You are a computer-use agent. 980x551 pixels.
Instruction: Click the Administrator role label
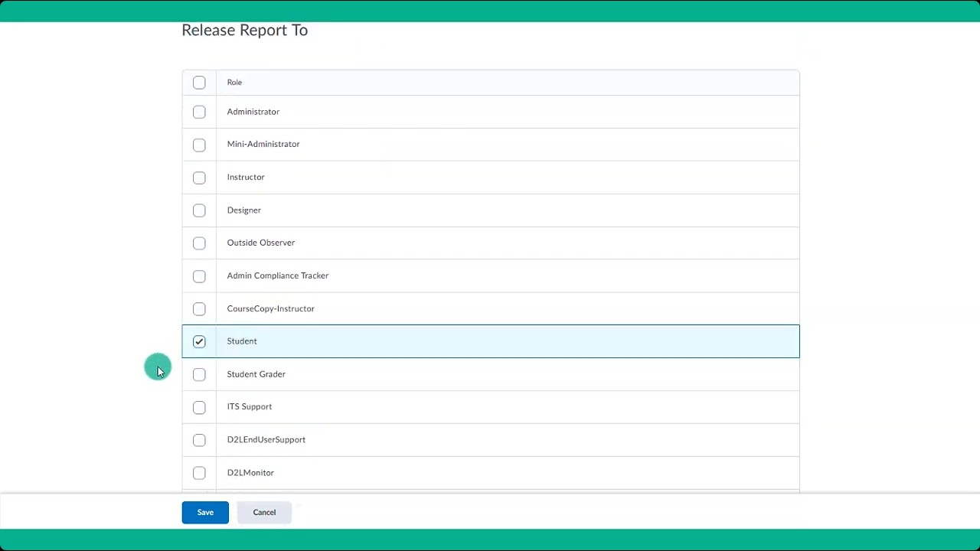tap(253, 112)
